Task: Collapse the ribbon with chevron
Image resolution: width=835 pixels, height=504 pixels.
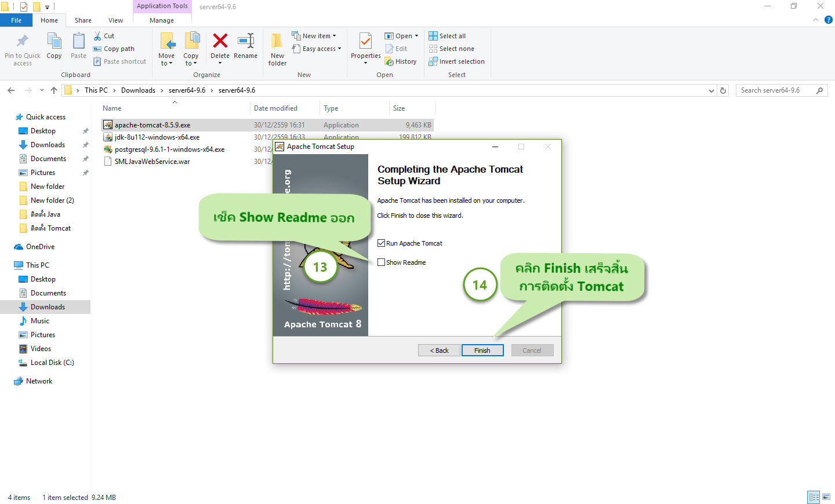Action: pos(815,20)
